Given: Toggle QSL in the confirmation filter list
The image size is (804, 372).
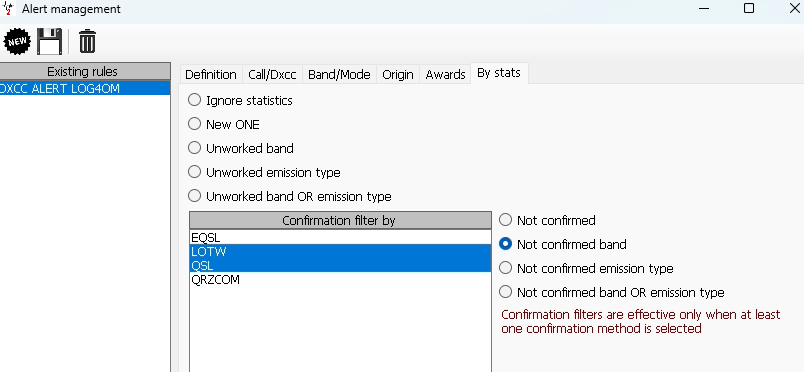Looking at the screenshot, I should 340,265.
